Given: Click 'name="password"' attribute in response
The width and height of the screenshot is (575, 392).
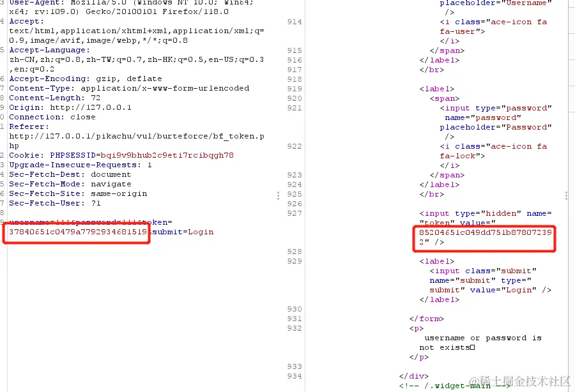Looking at the screenshot, I should point(483,117).
